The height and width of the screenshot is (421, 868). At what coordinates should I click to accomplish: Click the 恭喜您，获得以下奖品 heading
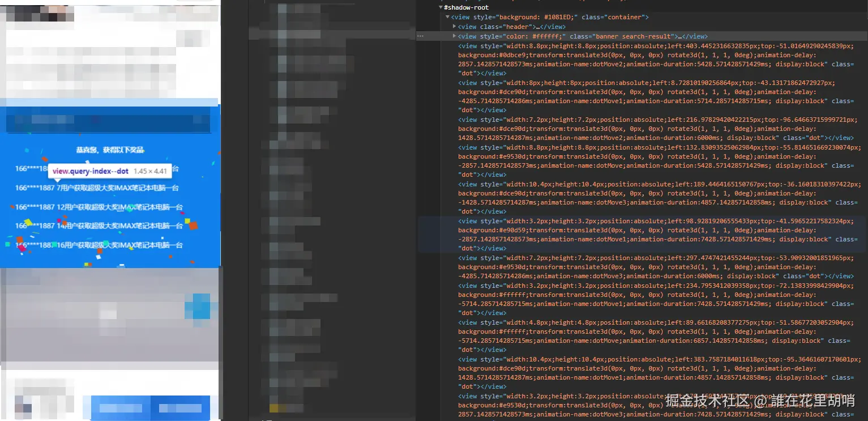(x=110, y=150)
